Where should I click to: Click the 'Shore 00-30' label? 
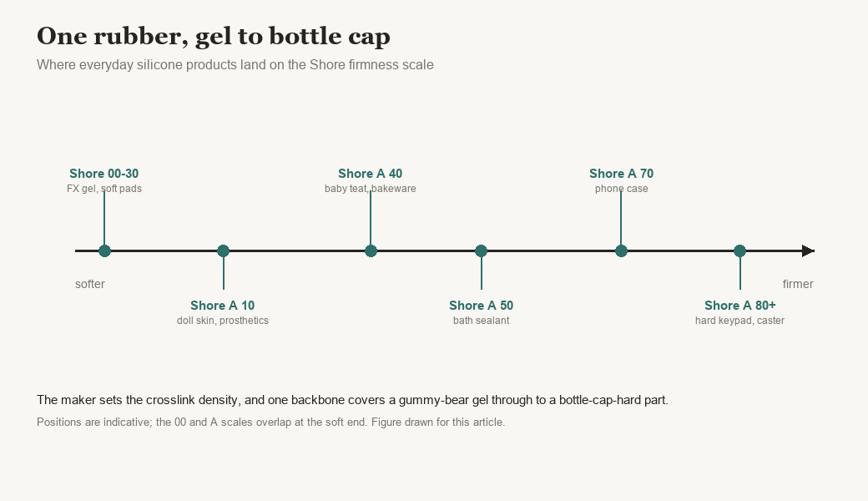pyautogui.click(x=104, y=174)
